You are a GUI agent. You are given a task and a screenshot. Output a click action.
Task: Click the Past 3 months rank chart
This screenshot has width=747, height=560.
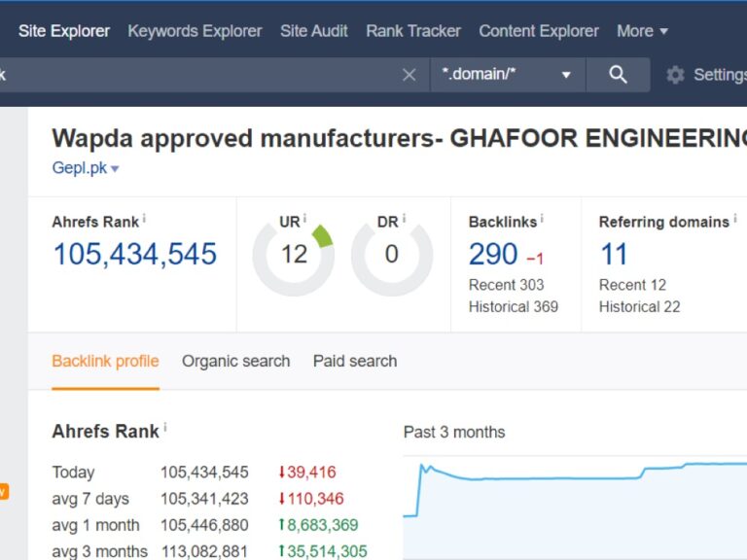[575, 507]
